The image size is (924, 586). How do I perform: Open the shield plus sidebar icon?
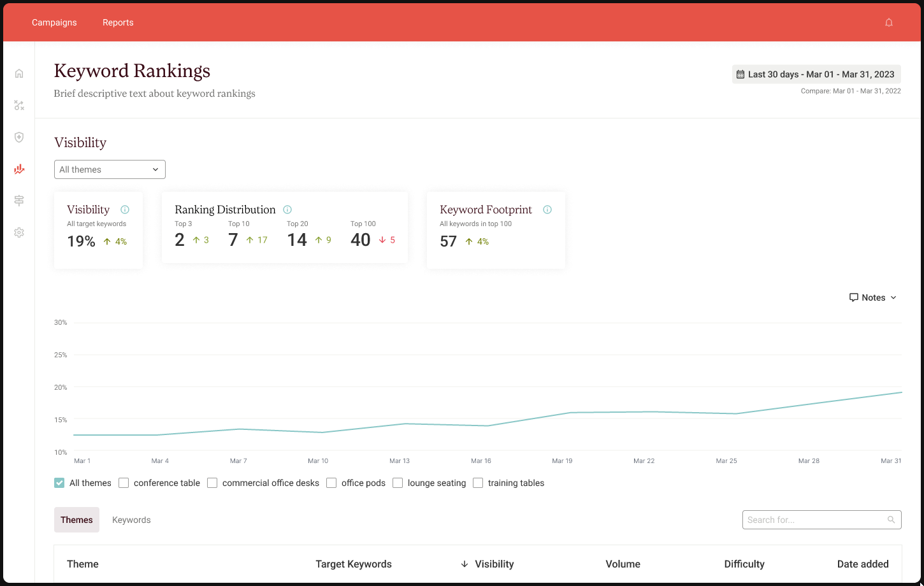tap(19, 137)
